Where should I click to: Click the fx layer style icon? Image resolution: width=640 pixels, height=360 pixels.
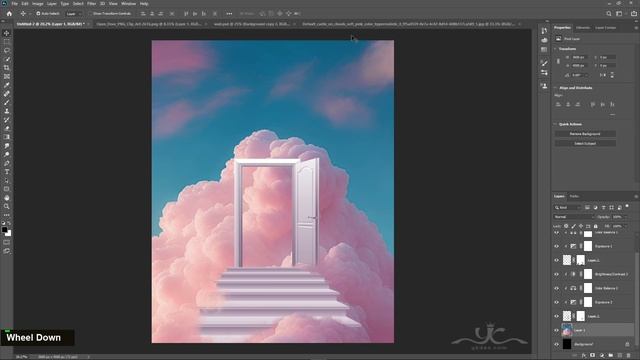(584, 356)
